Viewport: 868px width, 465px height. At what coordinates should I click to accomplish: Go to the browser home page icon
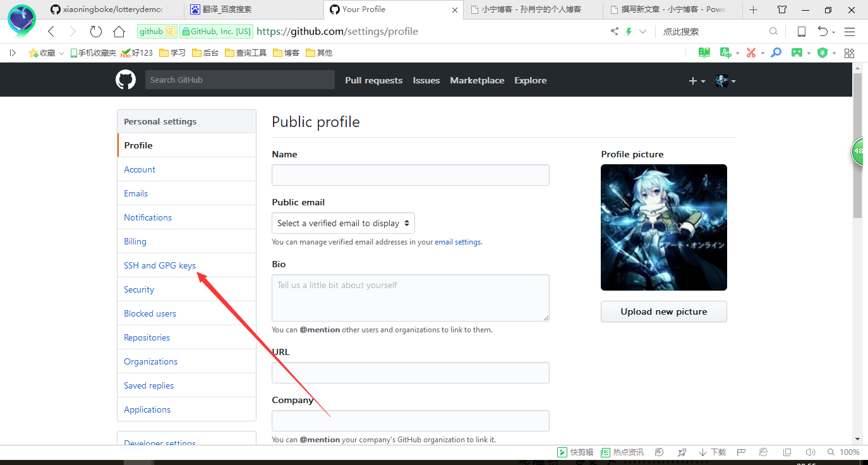coord(119,32)
